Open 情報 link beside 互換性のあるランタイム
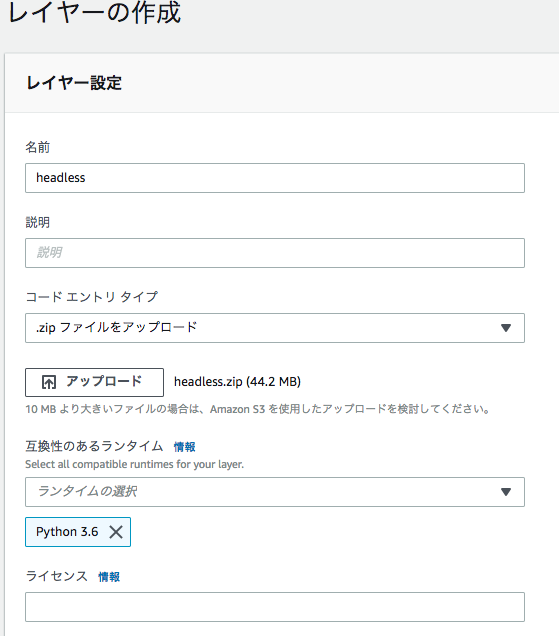The width and height of the screenshot is (559, 636). 185,447
